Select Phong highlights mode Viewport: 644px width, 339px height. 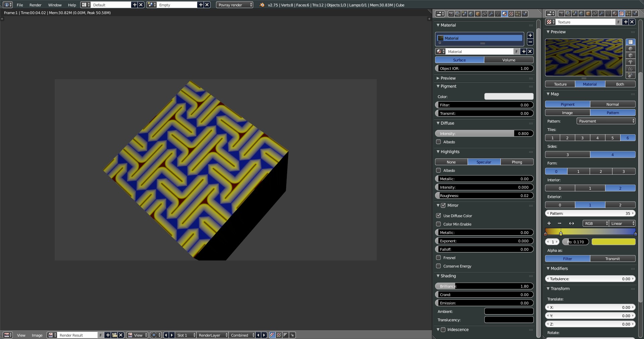tap(517, 162)
